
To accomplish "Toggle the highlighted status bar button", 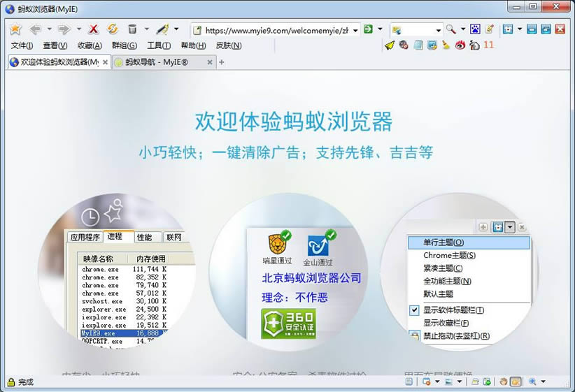I will coord(516,382).
